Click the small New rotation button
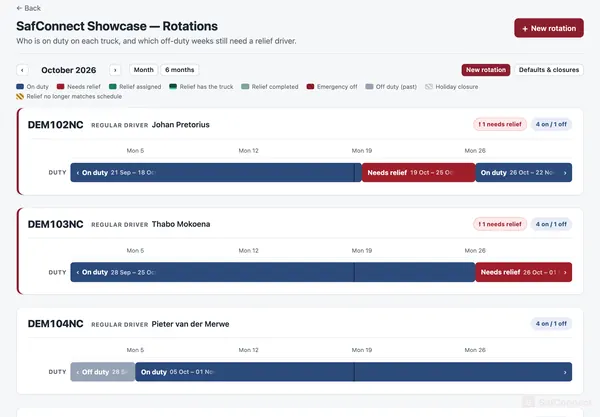600x417 pixels. click(x=486, y=70)
